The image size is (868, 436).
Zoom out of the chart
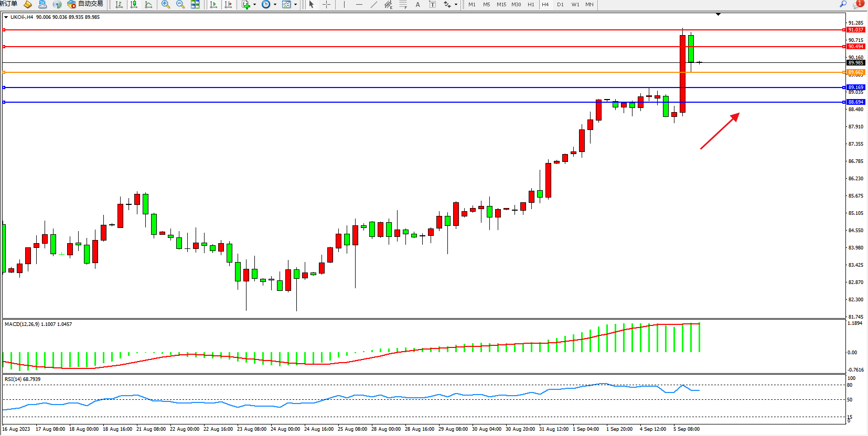point(180,5)
